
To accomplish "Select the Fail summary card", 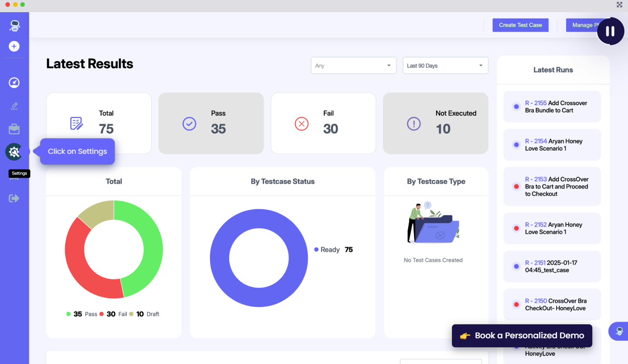I will 323,123.
